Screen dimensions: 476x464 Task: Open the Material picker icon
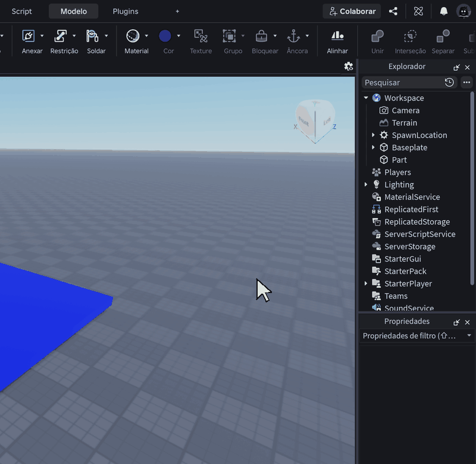(133, 36)
